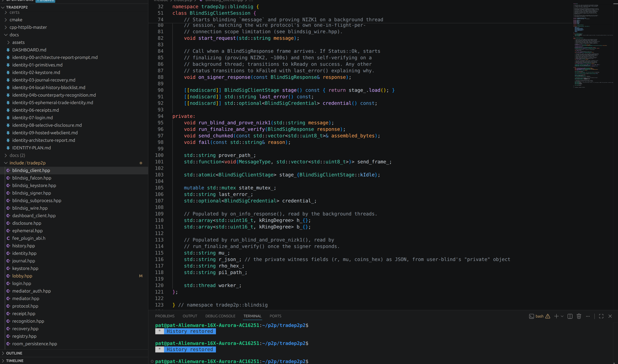Click the C++ icon beside receipt.hpp
This screenshot has width=618, height=364.
point(8,313)
